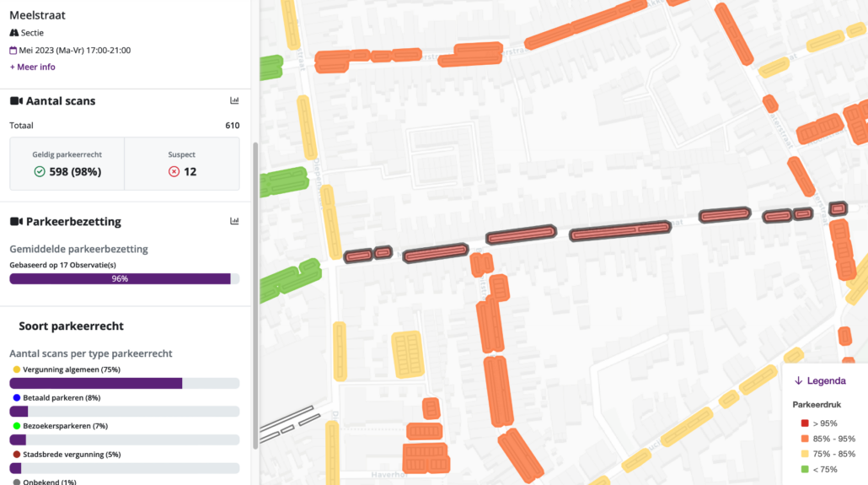Select the Geldig parkeerrecht 598 box
This screenshot has width=868, height=485.
click(67, 164)
